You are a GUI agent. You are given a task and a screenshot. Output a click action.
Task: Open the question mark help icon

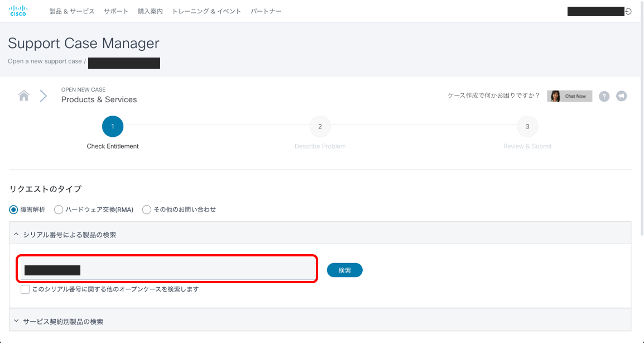pos(604,96)
